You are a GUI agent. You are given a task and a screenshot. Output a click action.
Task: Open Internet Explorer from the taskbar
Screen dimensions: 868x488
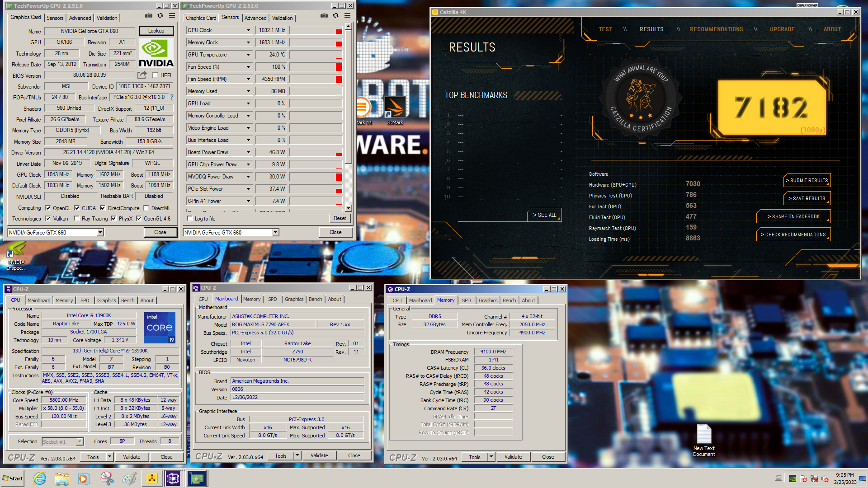40,479
